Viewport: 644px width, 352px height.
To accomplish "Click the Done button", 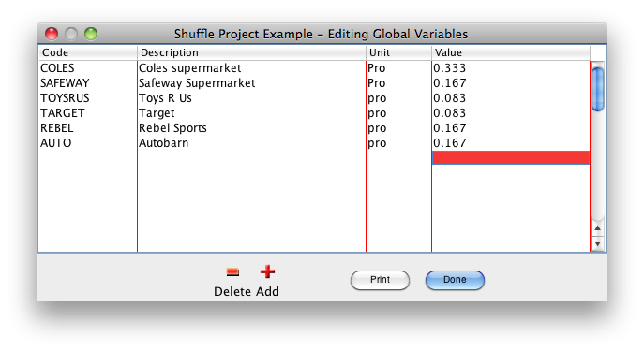I will click(x=455, y=280).
